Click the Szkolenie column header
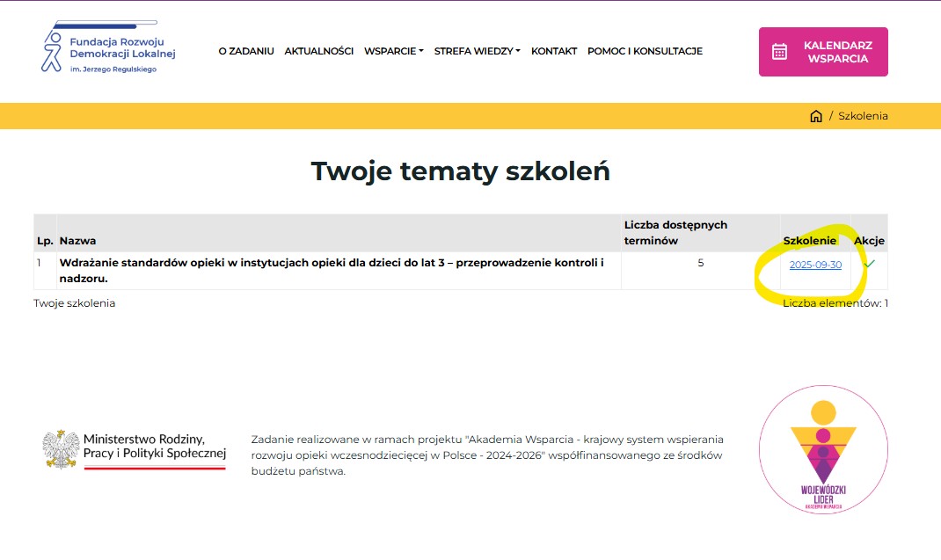 pyautogui.click(x=809, y=240)
